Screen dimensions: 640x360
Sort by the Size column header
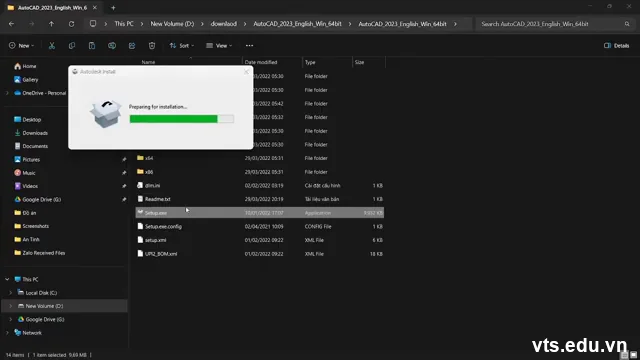coord(359,62)
